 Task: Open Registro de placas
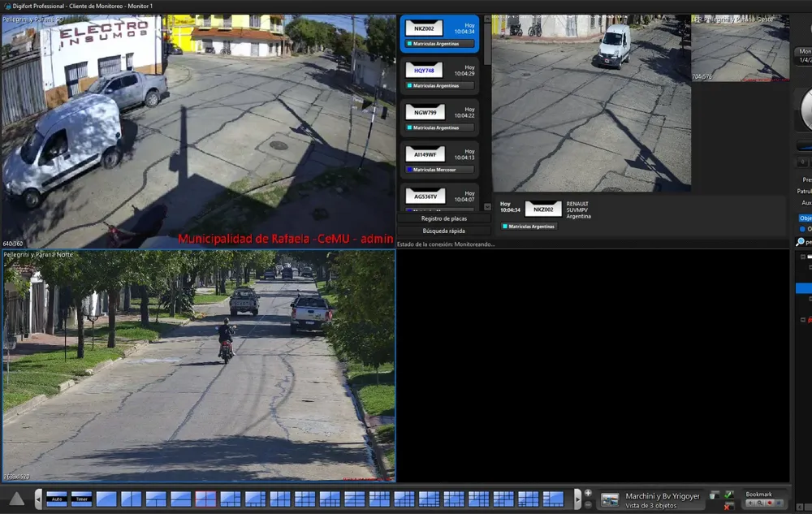pos(443,218)
